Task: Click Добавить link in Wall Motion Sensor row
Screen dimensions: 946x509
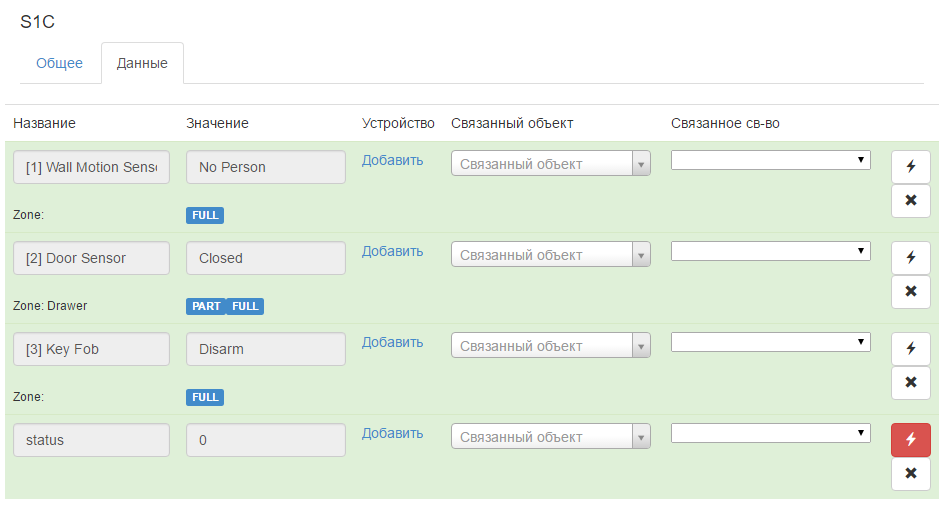Action: click(392, 160)
